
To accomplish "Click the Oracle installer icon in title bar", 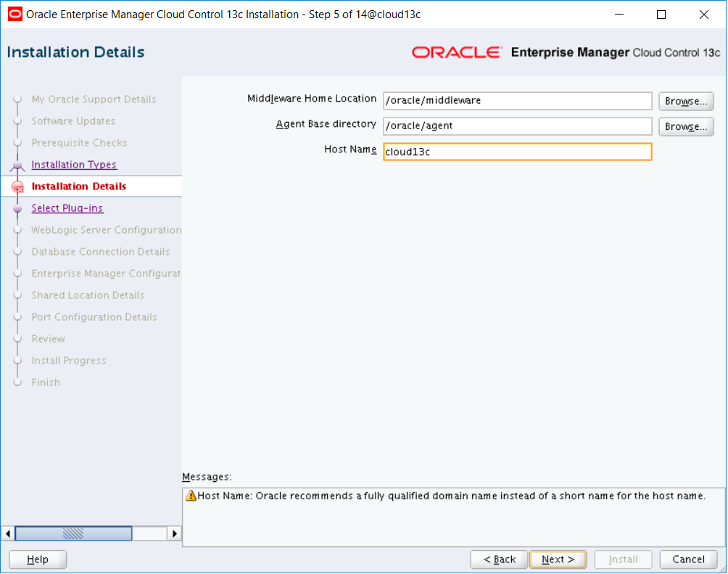I will [x=15, y=15].
